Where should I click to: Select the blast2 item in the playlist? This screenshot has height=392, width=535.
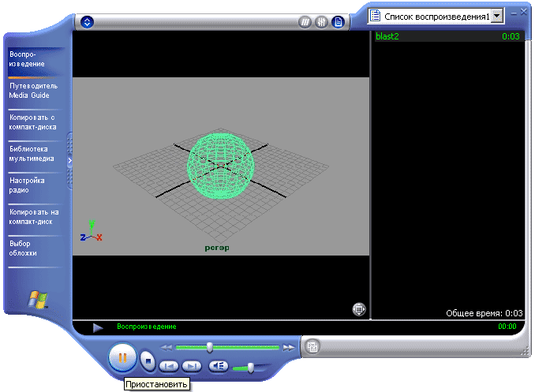387,36
